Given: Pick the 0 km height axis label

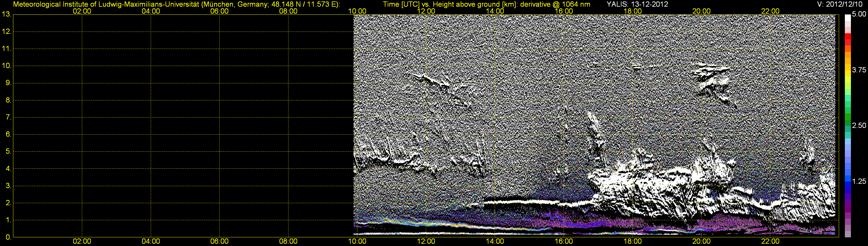Looking at the screenshot, I should pyautogui.click(x=8, y=237).
